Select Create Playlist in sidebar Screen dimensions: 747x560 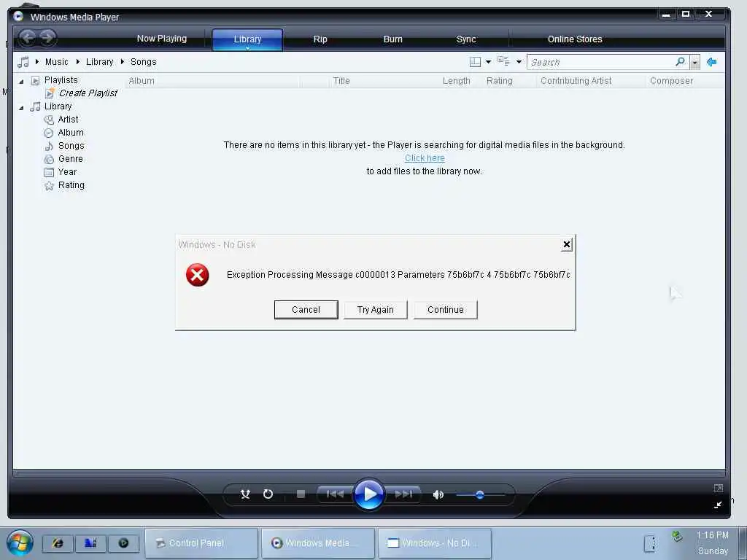(x=88, y=93)
